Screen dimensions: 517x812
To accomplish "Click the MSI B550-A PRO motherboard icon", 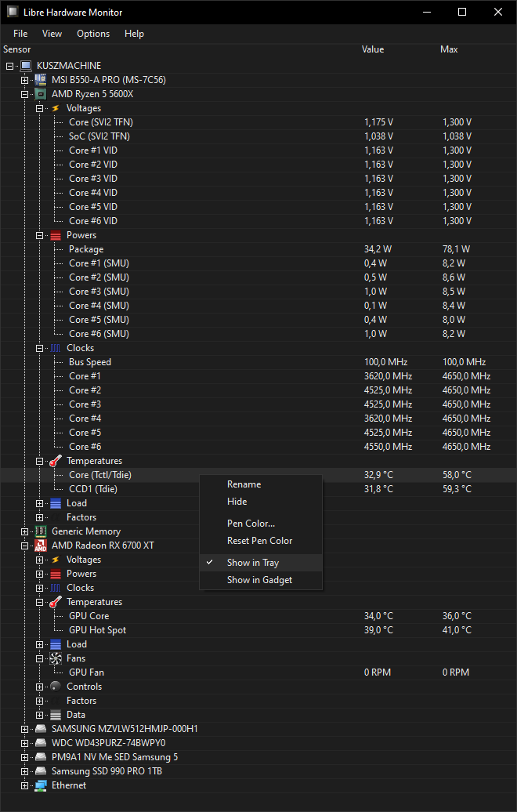I will [40, 80].
